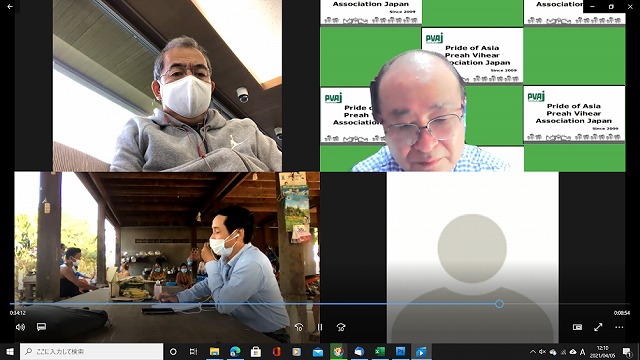Image resolution: width=640 pixels, height=360 pixels.
Task: Open the subtitles and captions menu
Action: (41, 327)
